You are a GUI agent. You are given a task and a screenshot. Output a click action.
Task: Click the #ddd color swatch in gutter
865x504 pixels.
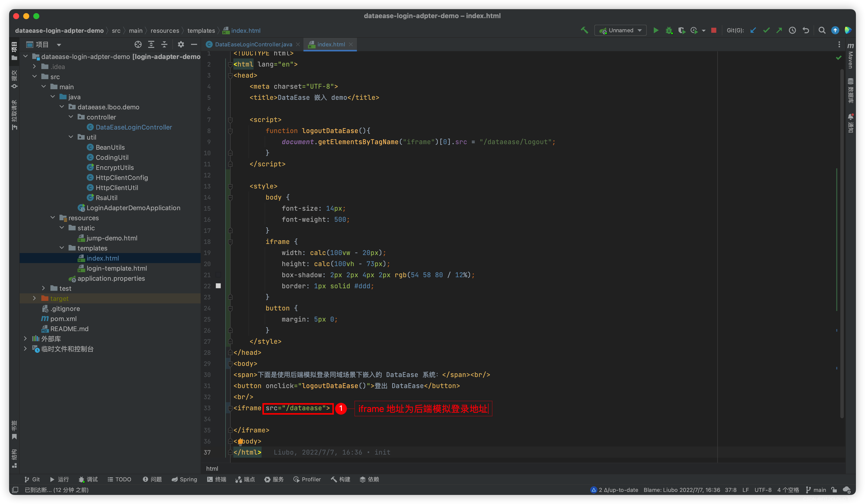(218, 286)
